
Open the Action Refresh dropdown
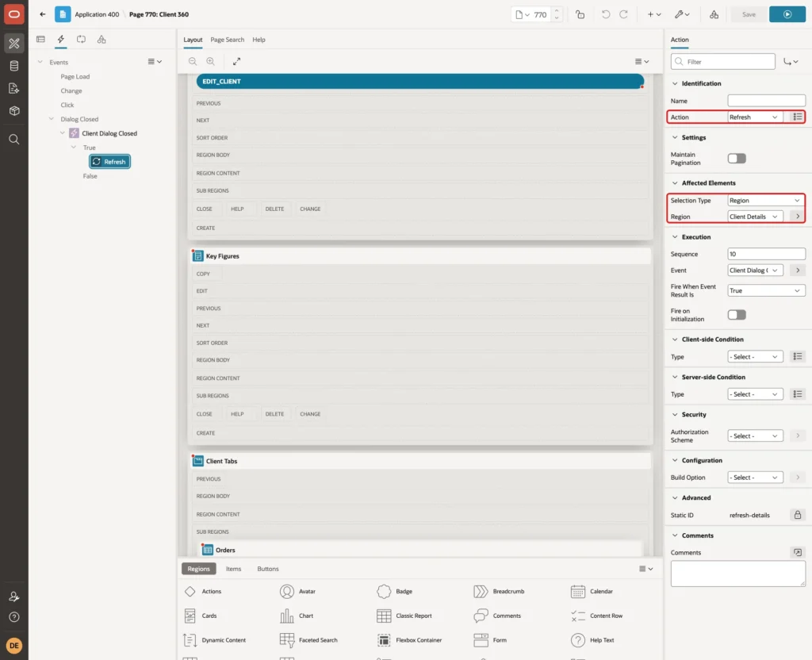pos(755,117)
